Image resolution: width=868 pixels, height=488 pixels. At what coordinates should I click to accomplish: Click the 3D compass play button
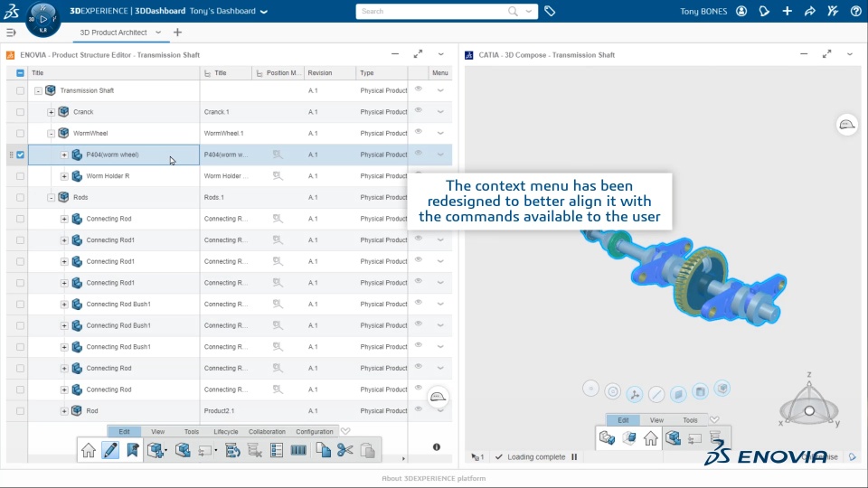[43, 19]
